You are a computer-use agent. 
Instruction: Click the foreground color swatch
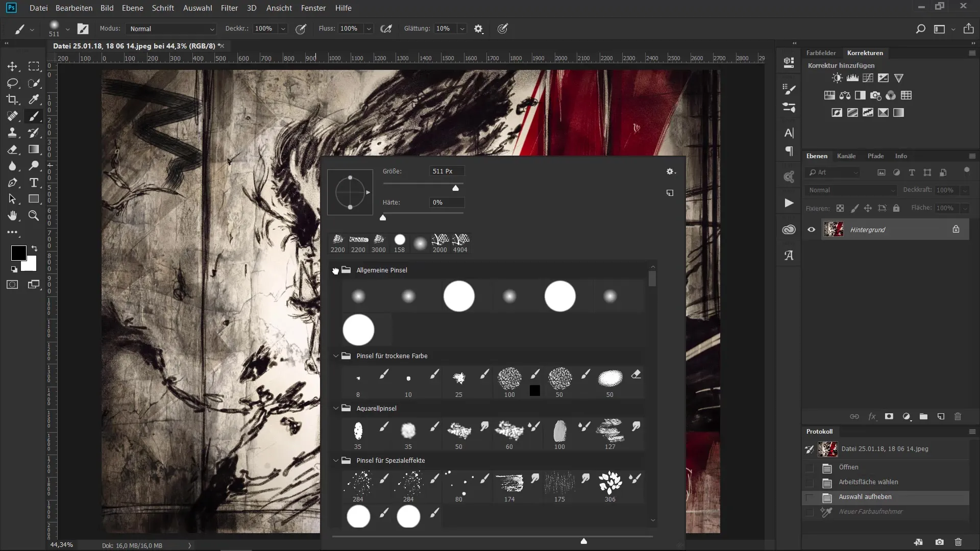tap(18, 253)
